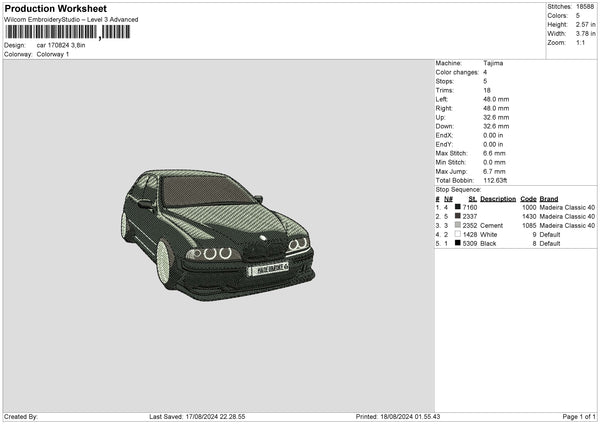Click the "White" description in row 4

pos(489,235)
